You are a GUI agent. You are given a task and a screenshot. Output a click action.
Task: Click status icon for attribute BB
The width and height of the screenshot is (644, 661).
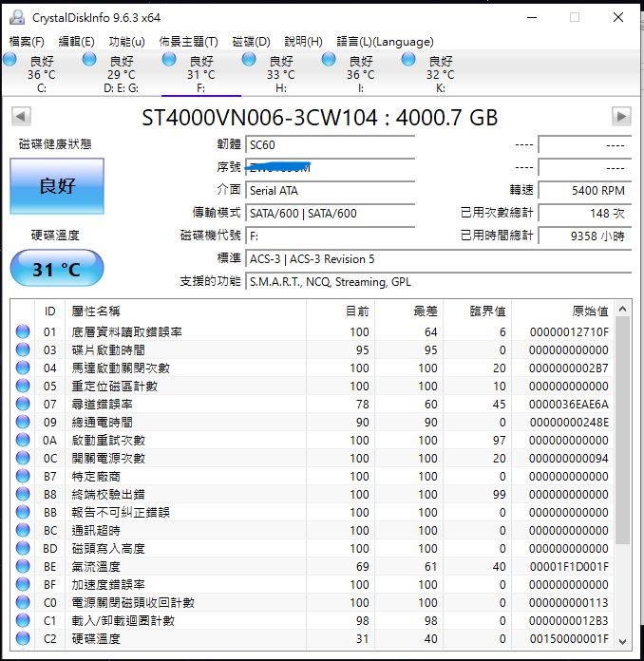(23, 512)
